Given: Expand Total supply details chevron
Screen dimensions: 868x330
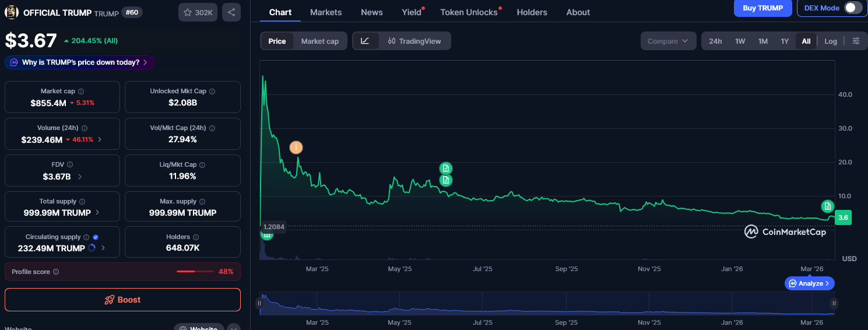Looking at the screenshot, I should pos(97,213).
